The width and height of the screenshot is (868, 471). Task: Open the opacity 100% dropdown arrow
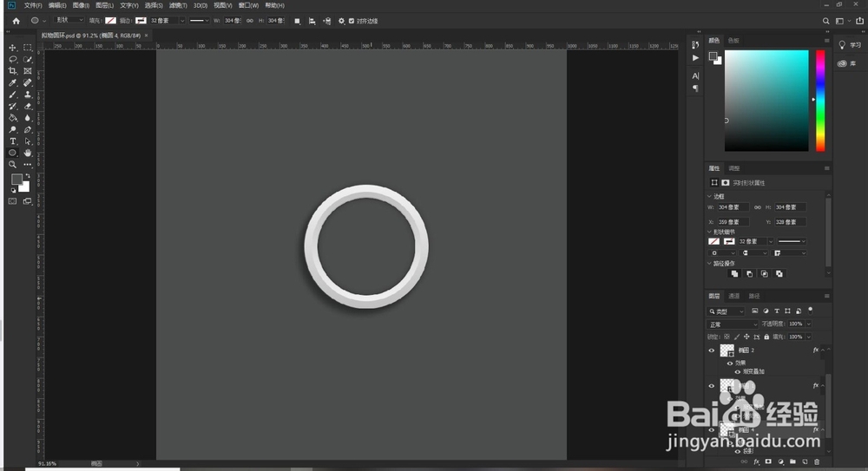(809, 324)
